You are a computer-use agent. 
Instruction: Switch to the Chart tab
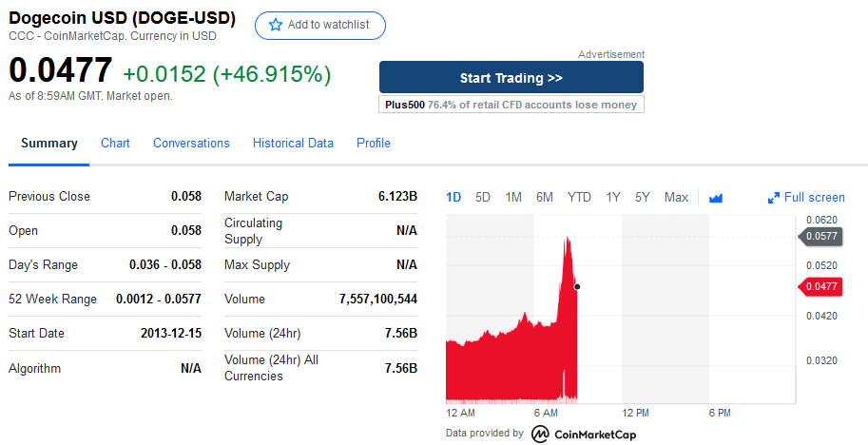(115, 143)
